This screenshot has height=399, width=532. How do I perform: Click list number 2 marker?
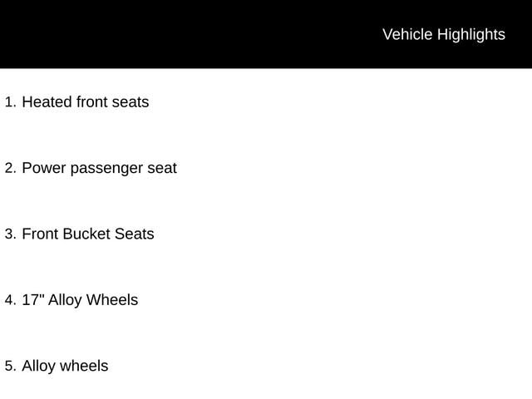tap(10, 168)
